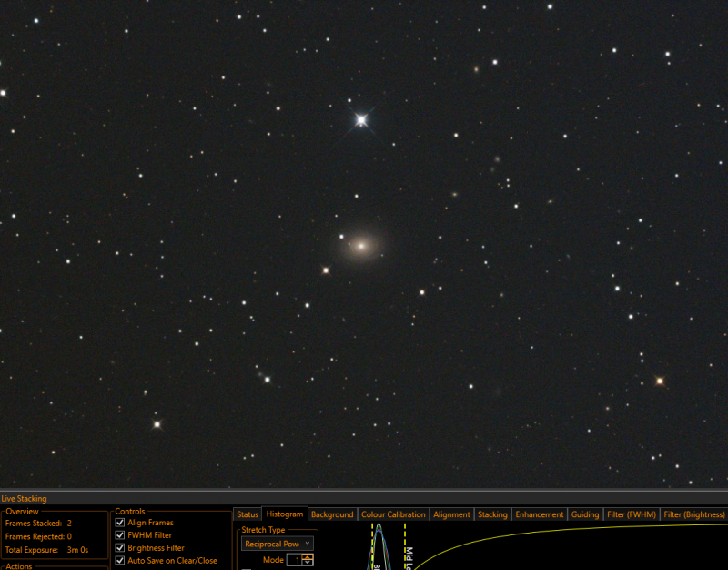The image size is (728, 570).
Task: Toggle Auto Save on Clear/Close
Action: [120, 561]
